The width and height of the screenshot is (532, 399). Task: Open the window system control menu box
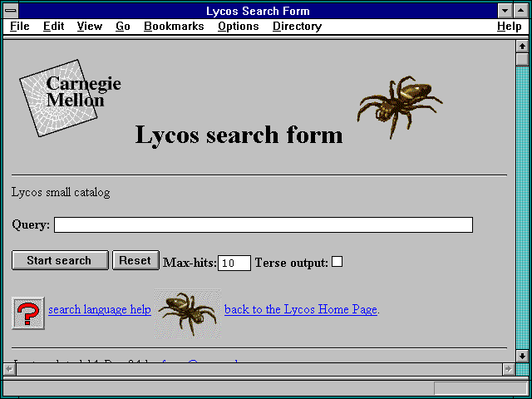point(11,11)
